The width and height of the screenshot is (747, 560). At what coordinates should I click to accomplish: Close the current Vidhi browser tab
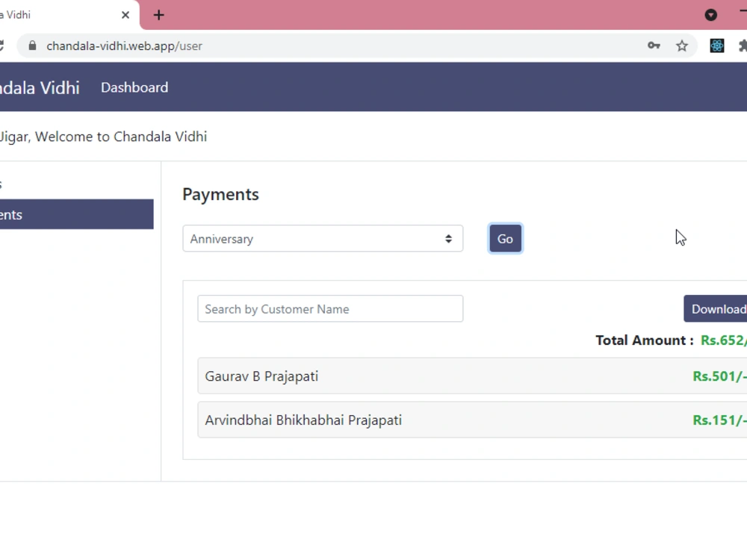click(125, 15)
